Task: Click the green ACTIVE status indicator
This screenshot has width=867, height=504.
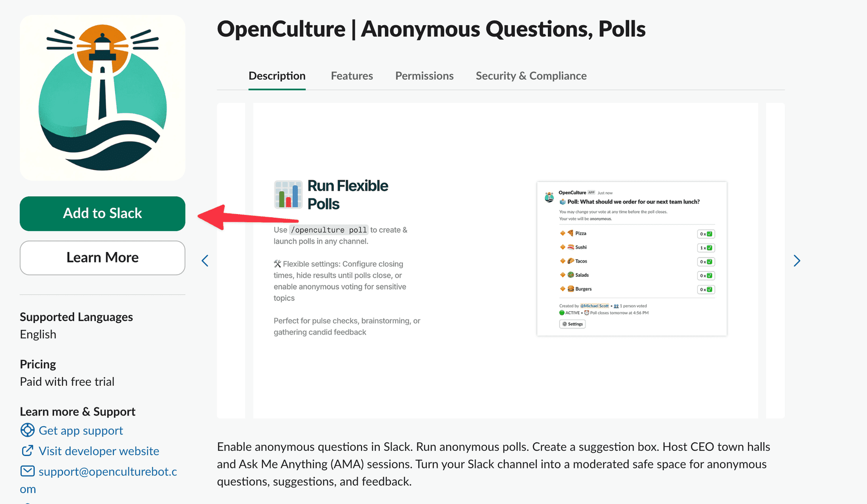Action: (x=561, y=312)
